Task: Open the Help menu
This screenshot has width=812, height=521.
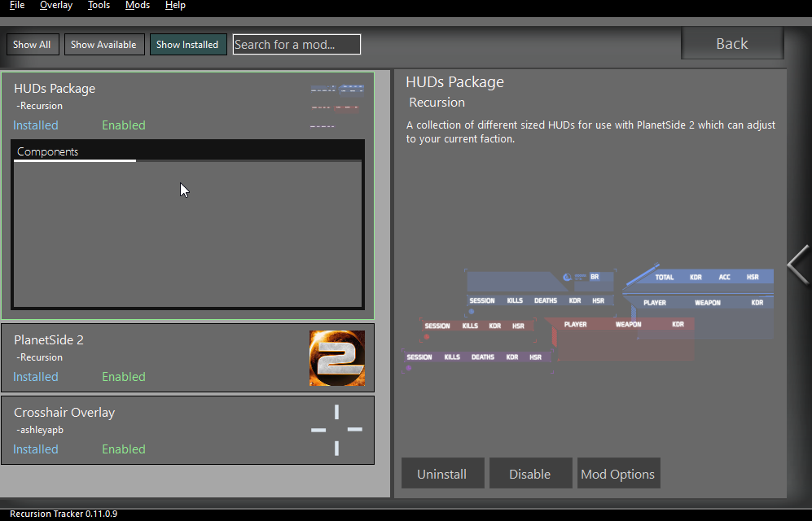Action: pyautogui.click(x=175, y=6)
